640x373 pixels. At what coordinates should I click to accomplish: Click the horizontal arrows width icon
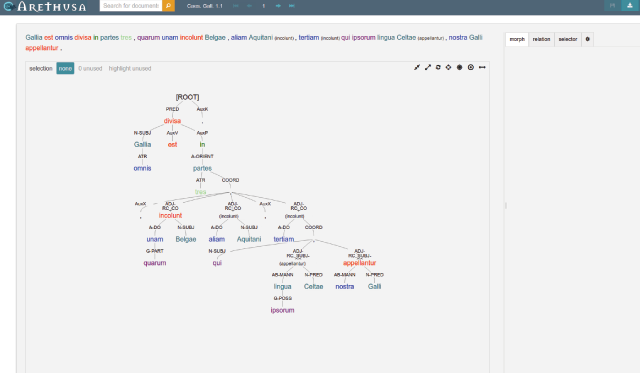pos(482,67)
